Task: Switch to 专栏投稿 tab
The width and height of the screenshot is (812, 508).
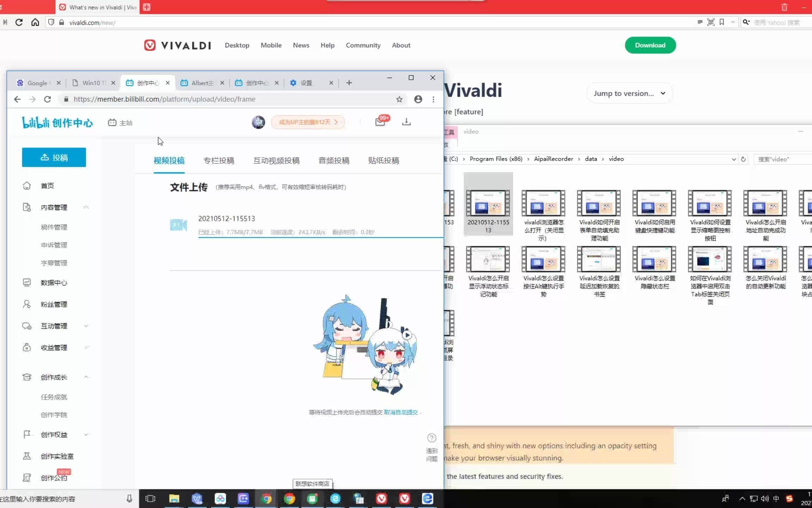Action: (219, 161)
